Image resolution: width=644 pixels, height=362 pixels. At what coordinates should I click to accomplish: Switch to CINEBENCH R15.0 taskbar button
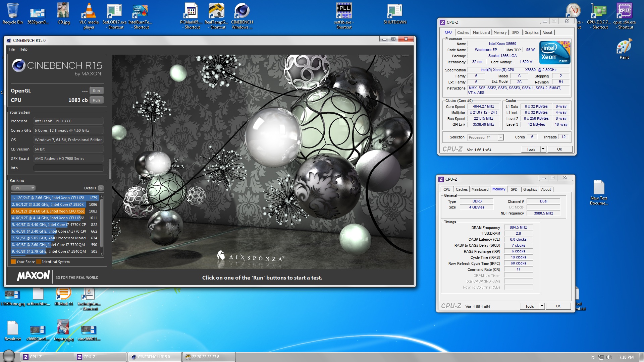[154, 357]
